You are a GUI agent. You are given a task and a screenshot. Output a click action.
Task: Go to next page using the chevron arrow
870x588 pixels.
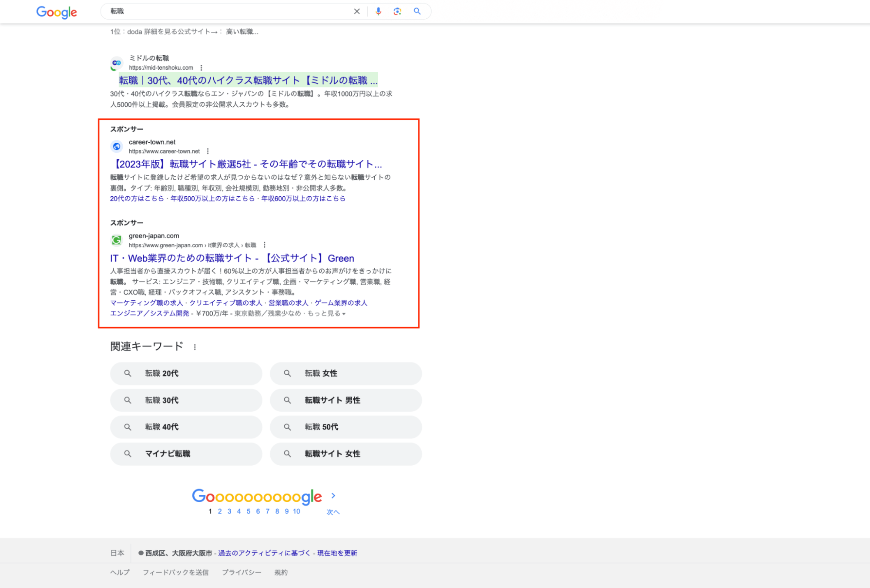[333, 496]
